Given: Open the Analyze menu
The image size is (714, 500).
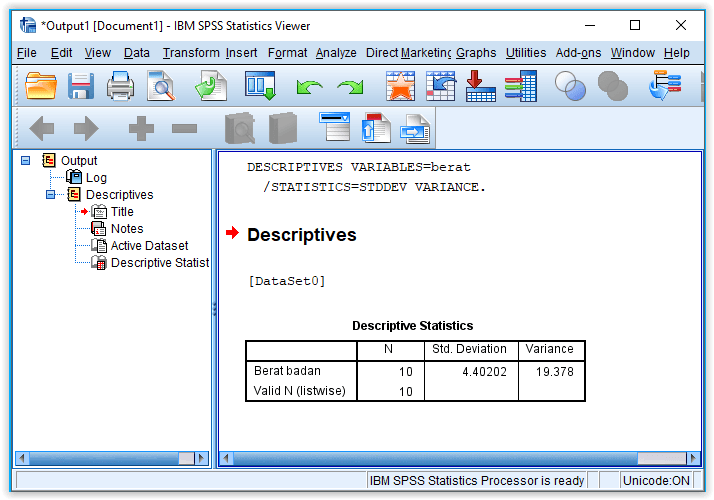Looking at the screenshot, I should pyautogui.click(x=336, y=53).
